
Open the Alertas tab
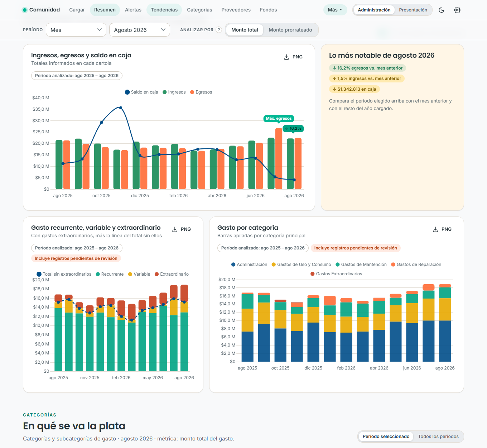point(133,10)
